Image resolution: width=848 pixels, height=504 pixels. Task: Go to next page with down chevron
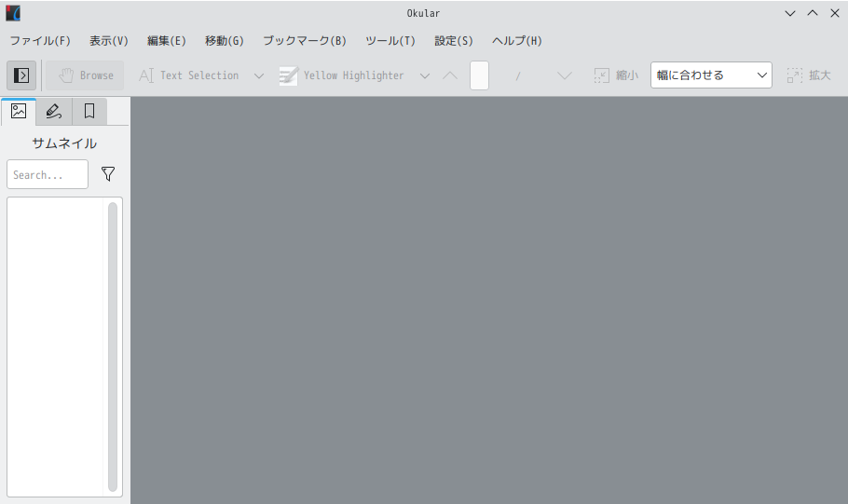click(x=565, y=75)
